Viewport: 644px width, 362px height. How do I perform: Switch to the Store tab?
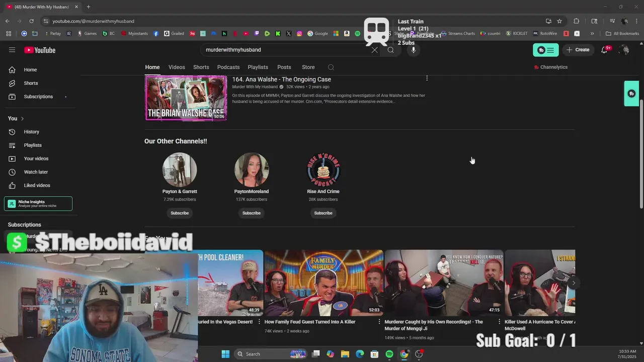pyautogui.click(x=308, y=67)
